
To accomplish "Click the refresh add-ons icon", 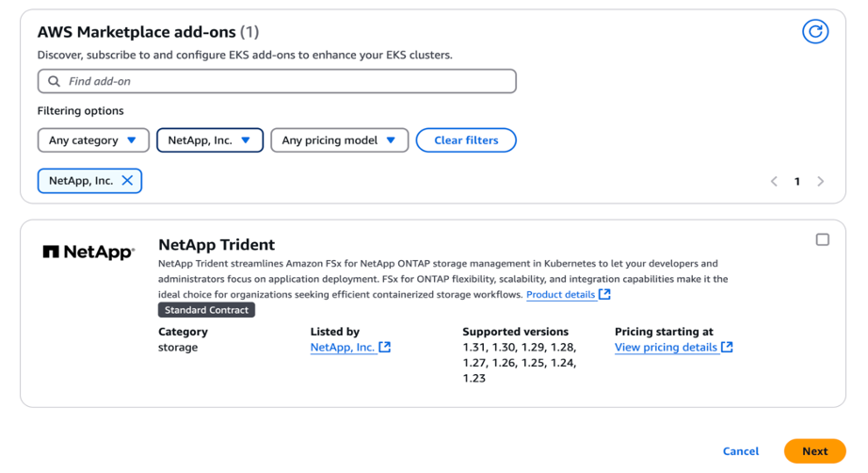I will pos(815,31).
